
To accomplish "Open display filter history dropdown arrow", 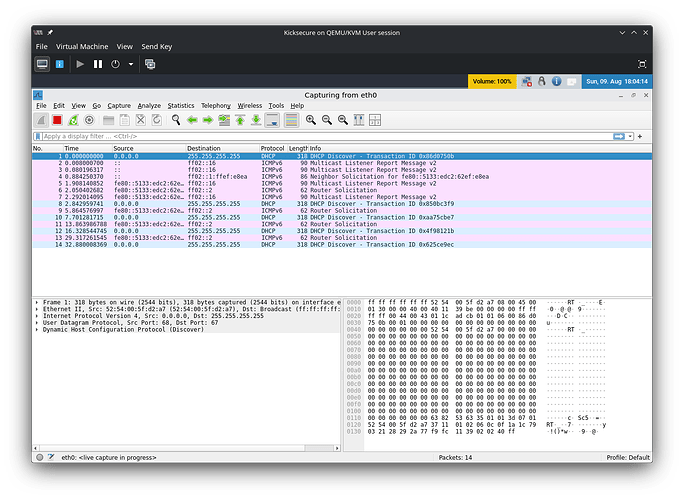I will point(630,137).
